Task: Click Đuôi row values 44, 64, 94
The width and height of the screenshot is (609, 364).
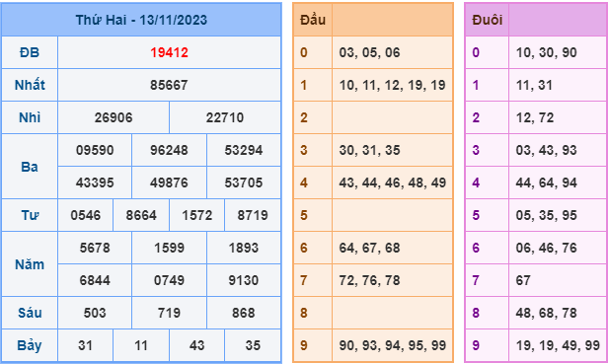Action: pyautogui.click(x=546, y=182)
